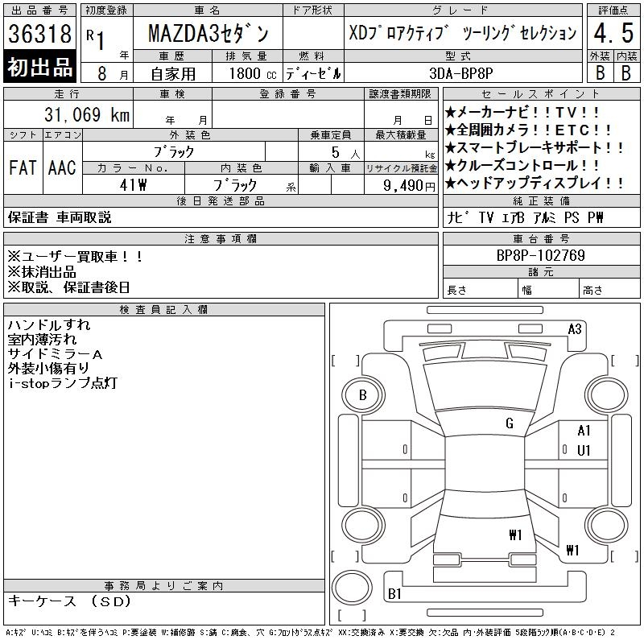Click registration month 8 月
This screenshot has width=644, height=644.
[113, 74]
